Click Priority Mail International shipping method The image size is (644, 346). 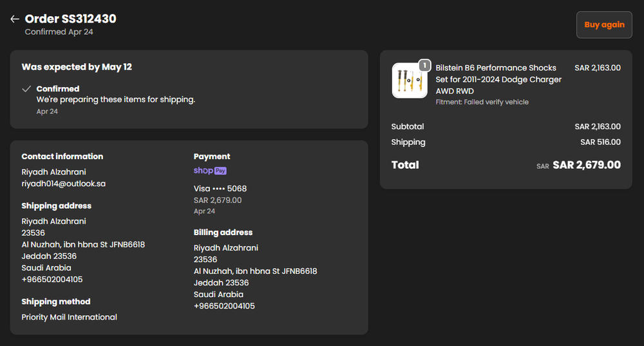tap(70, 317)
